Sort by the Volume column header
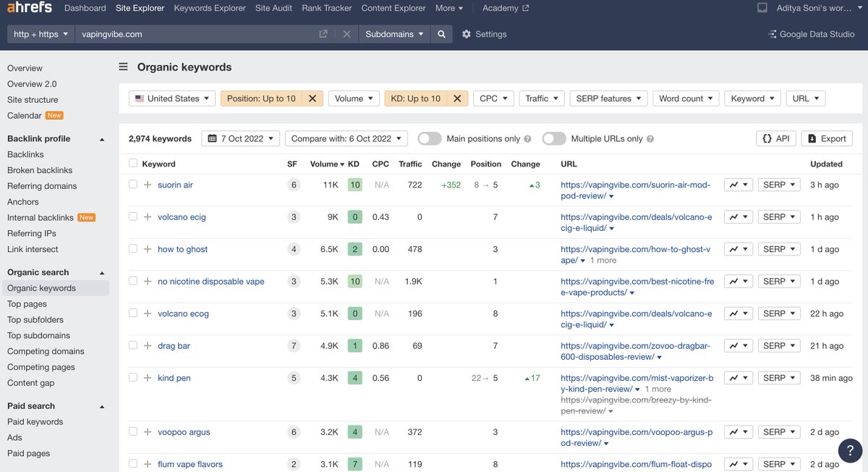This screenshot has height=472, width=868. pos(328,164)
